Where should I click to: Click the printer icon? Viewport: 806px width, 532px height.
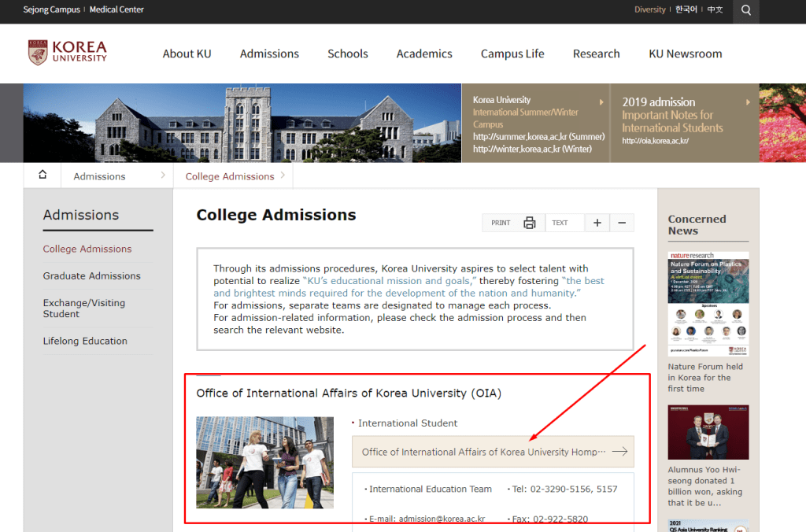pyautogui.click(x=530, y=223)
